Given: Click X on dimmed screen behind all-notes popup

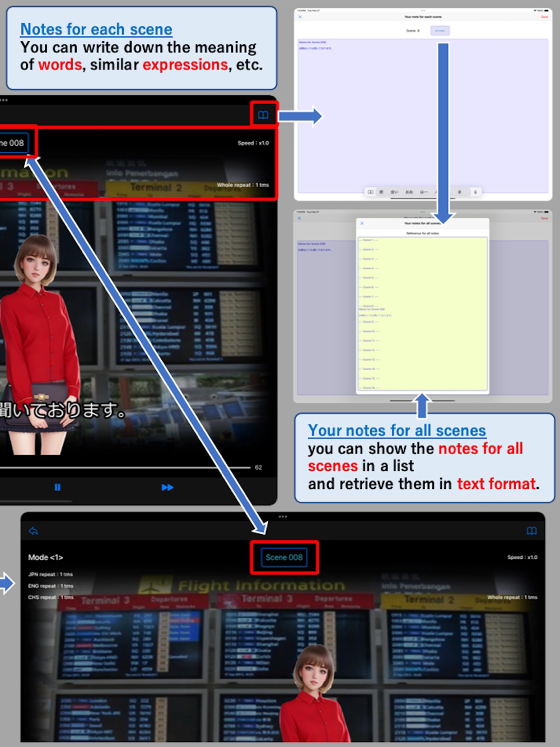Looking at the screenshot, I should click(x=300, y=218).
